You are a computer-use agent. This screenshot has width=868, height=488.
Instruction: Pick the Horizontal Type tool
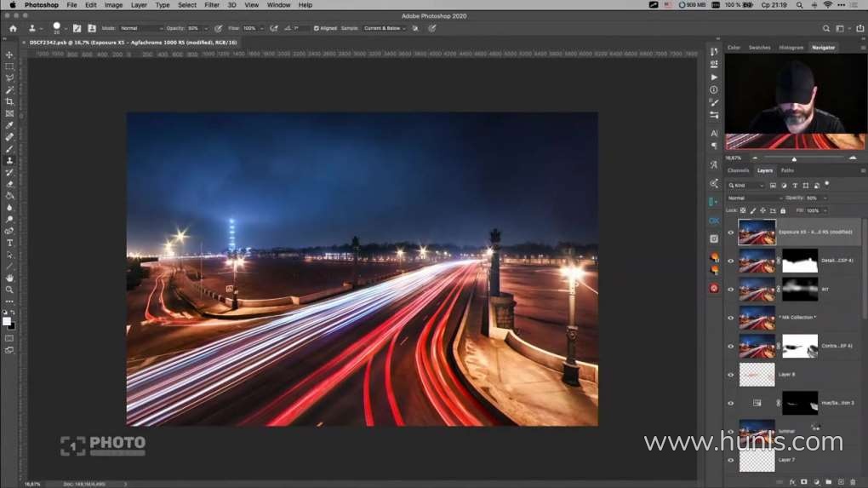(x=9, y=243)
